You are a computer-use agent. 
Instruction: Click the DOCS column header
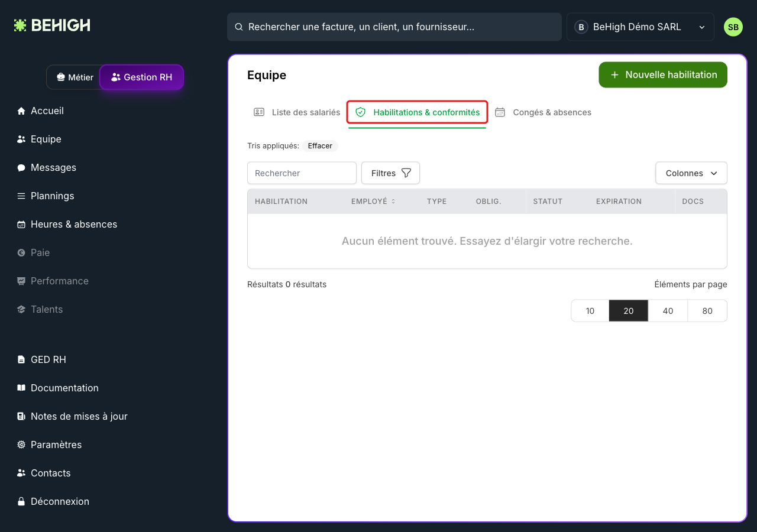tap(693, 202)
